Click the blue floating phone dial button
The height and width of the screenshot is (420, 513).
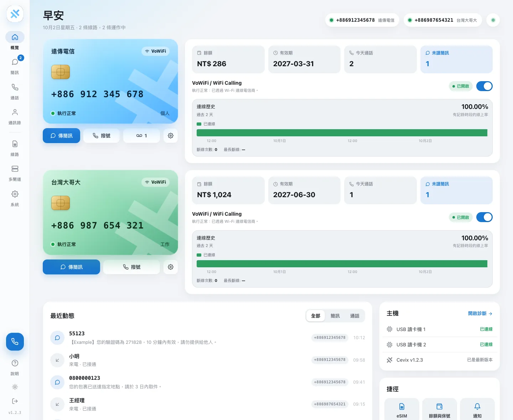pos(15,342)
